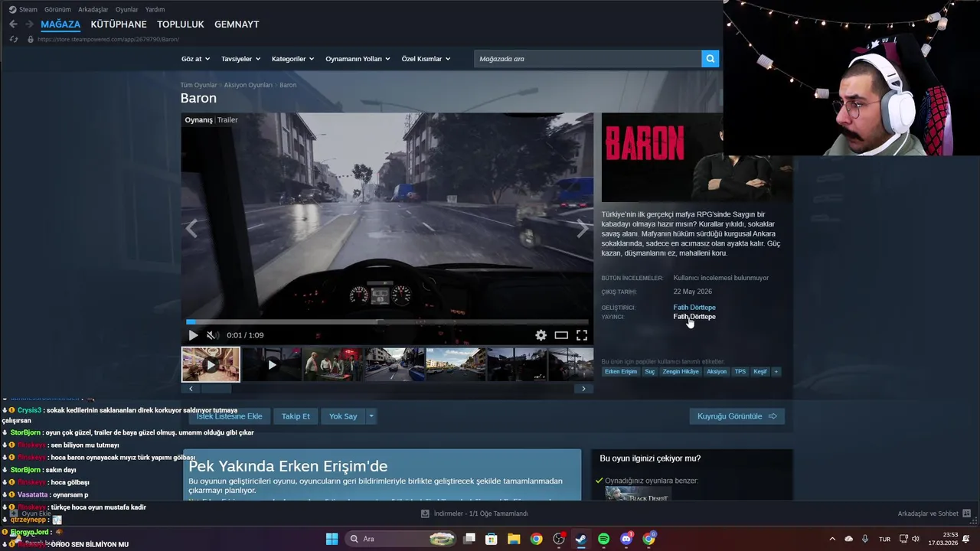
Task: Expand the Kategoriler dropdown
Action: [x=293, y=59]
